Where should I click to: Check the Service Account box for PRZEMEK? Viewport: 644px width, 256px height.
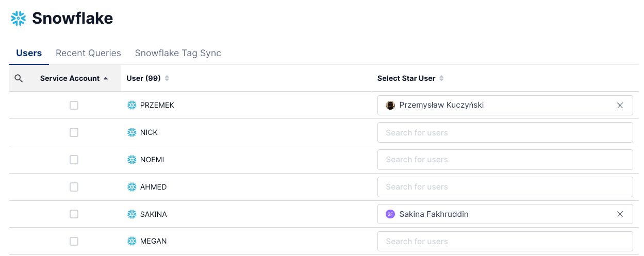[x=74, y=105]
